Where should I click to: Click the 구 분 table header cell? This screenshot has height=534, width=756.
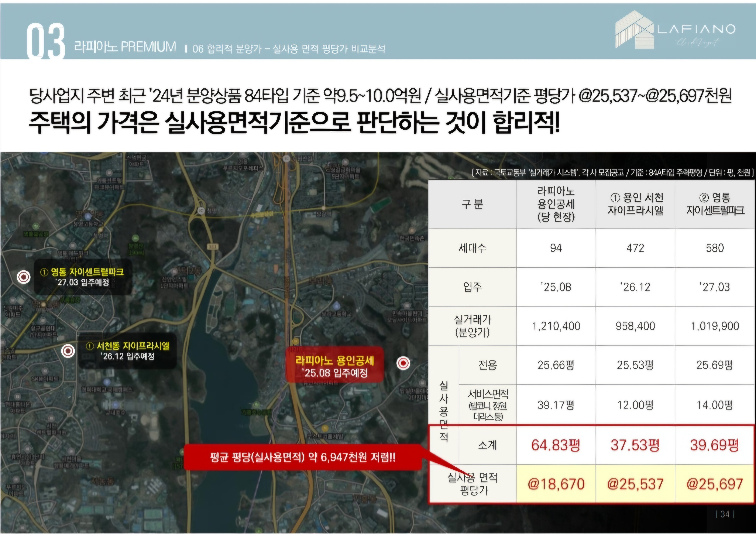click(x=472, y=204)
